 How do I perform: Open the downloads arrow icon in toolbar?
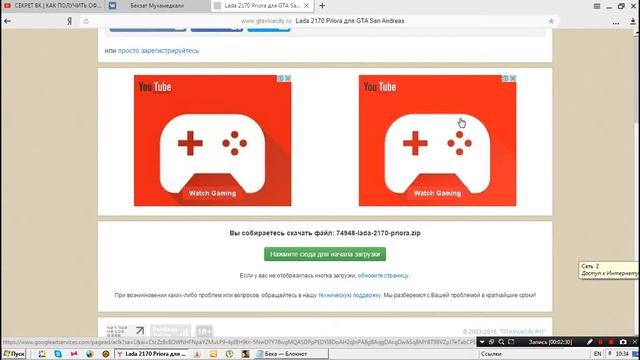pos(633,22)
